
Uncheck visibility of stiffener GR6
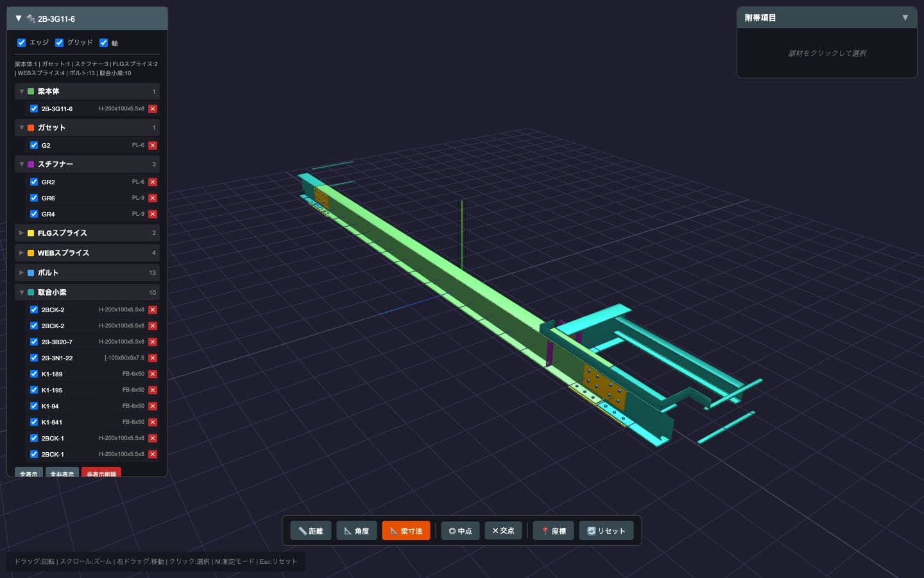click(x=34, y=198)
